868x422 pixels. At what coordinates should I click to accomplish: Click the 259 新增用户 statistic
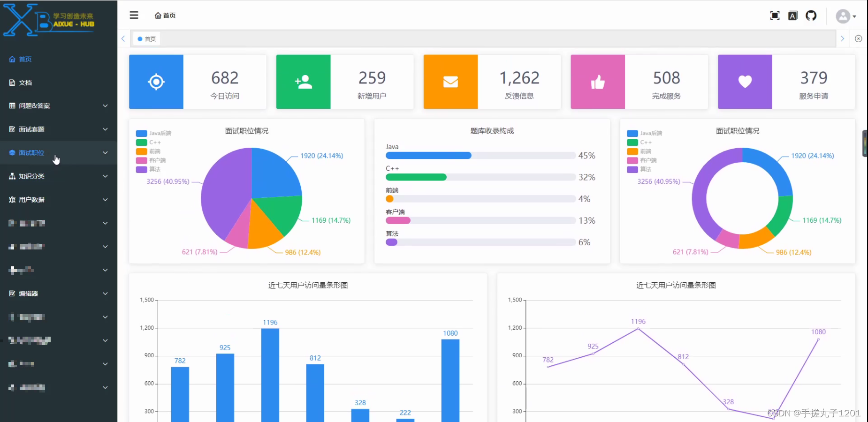tap(372, 84)
